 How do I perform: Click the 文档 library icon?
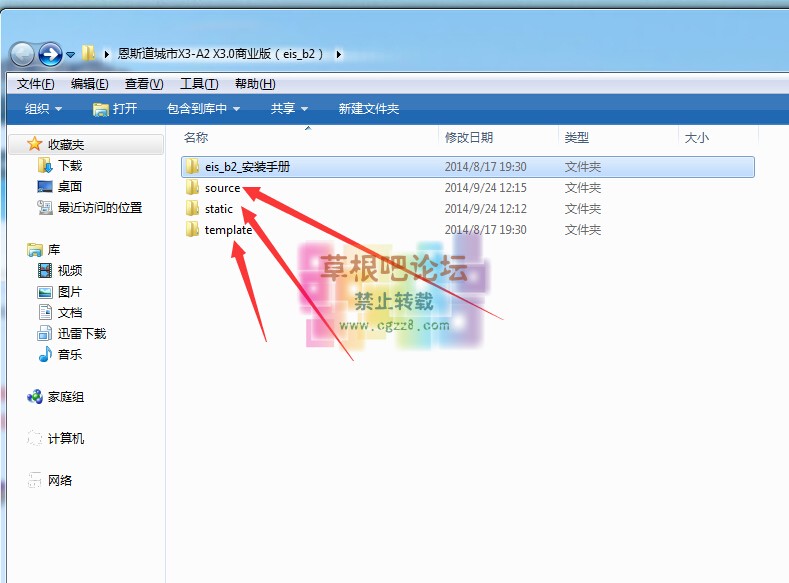coord(45,312)
